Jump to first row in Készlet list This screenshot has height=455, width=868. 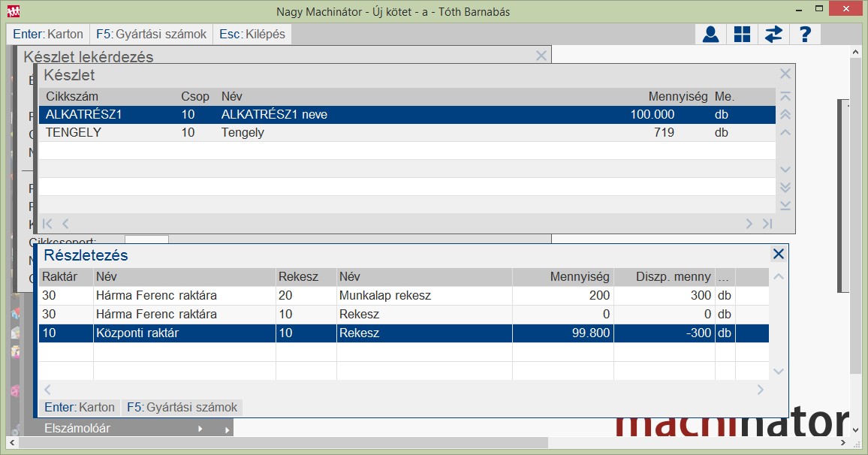(x=785, y=96)
